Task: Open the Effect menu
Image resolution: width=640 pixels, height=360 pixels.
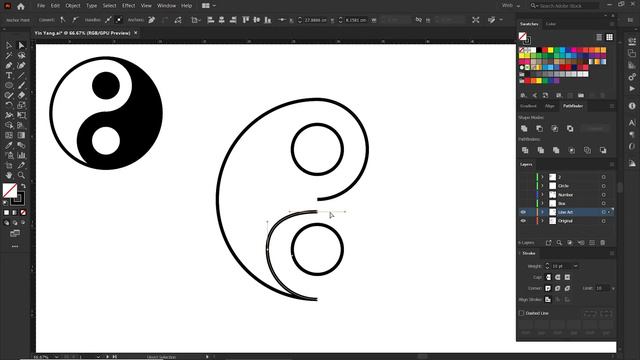Action: click(x=129, y=6)
